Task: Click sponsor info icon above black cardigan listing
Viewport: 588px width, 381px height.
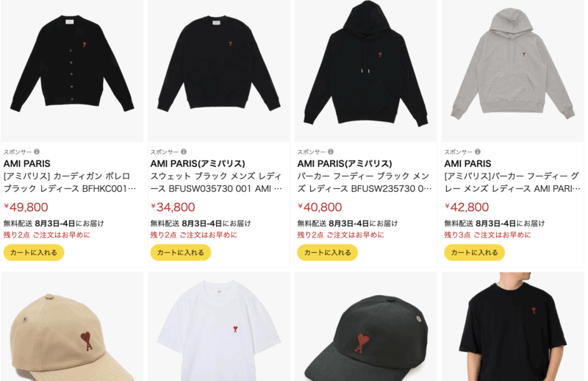Action: tap(37, 152)
